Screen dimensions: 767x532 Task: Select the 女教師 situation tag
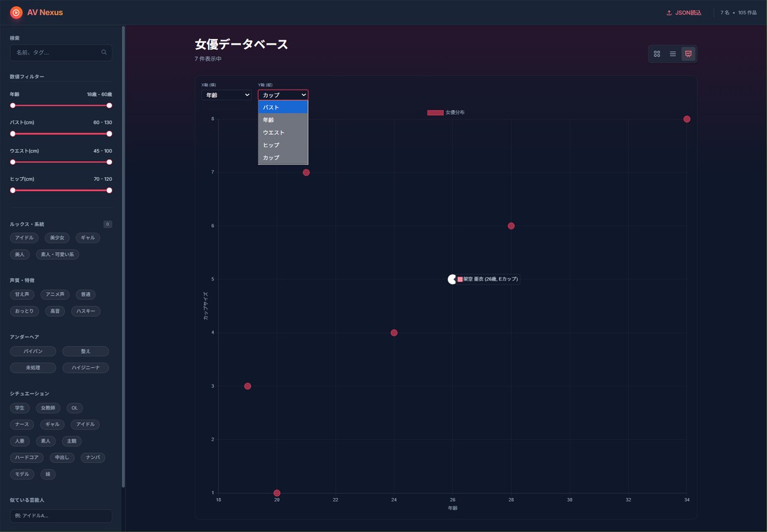coord(48,407)
